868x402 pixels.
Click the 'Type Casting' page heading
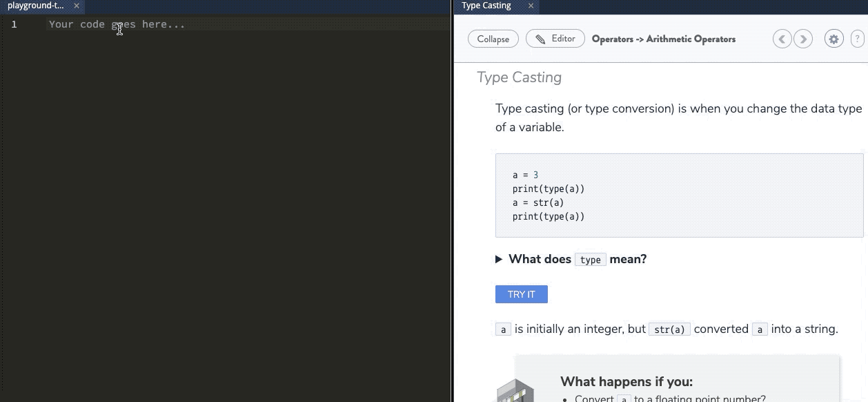tap(519, 77)
